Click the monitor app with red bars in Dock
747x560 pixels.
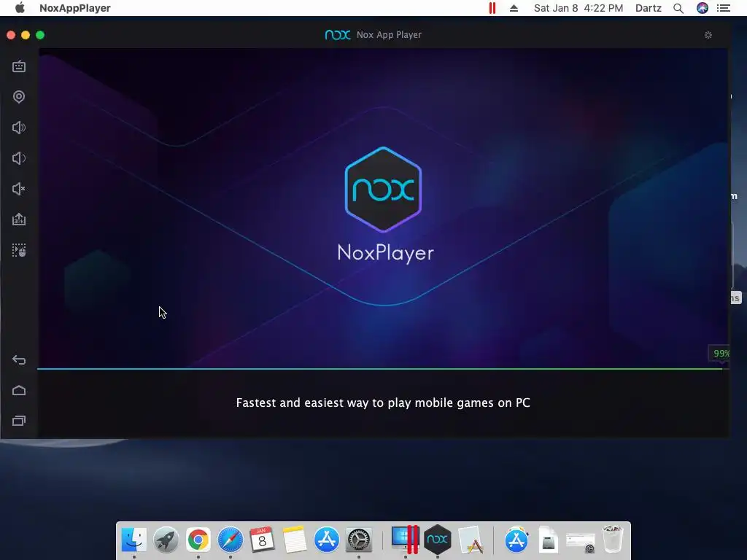pyautogui.click(x=405, y=540)
